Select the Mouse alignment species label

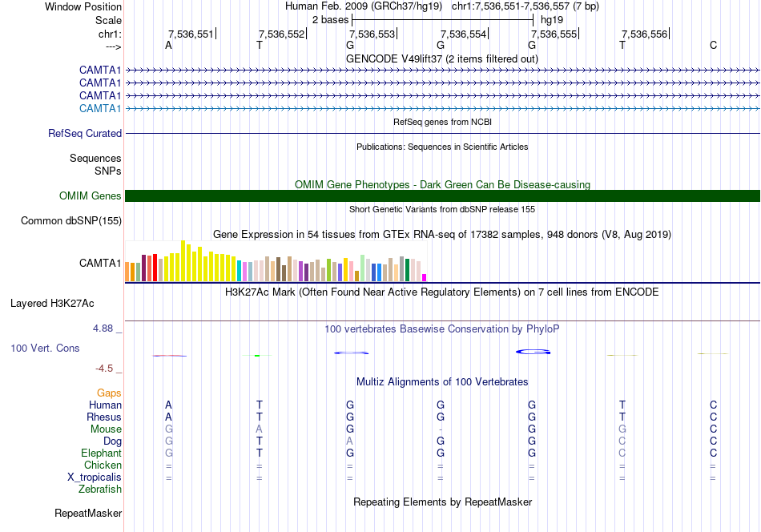(x=106, y=429)
